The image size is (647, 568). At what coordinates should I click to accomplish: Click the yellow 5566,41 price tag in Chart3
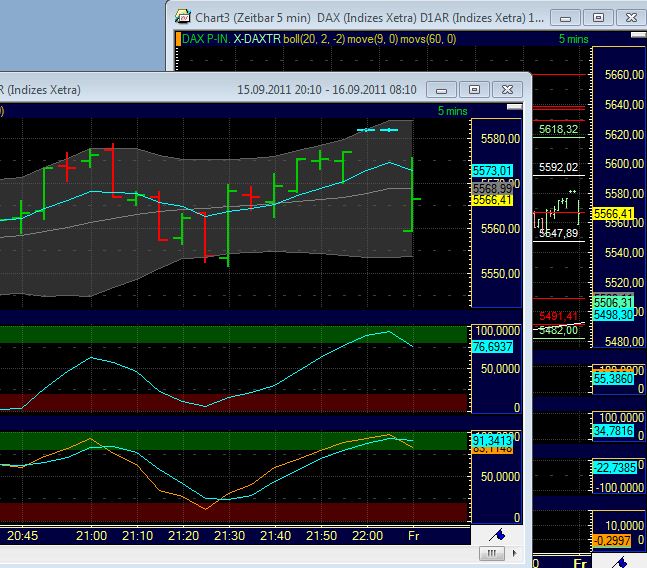click(x=613, y=214)
